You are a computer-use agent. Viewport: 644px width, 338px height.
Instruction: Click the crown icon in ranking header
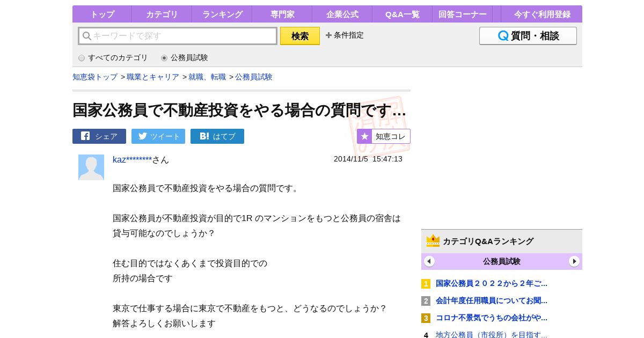(x=433, y=240)
